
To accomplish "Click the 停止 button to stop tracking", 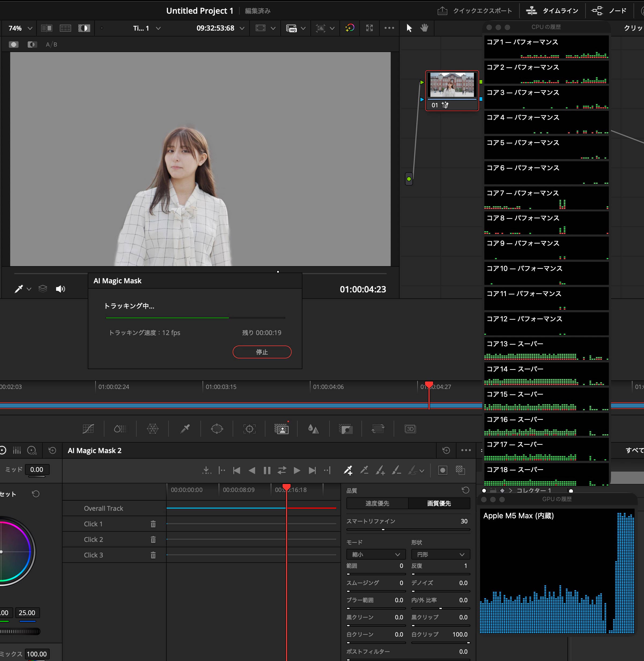I will point(262,352).
